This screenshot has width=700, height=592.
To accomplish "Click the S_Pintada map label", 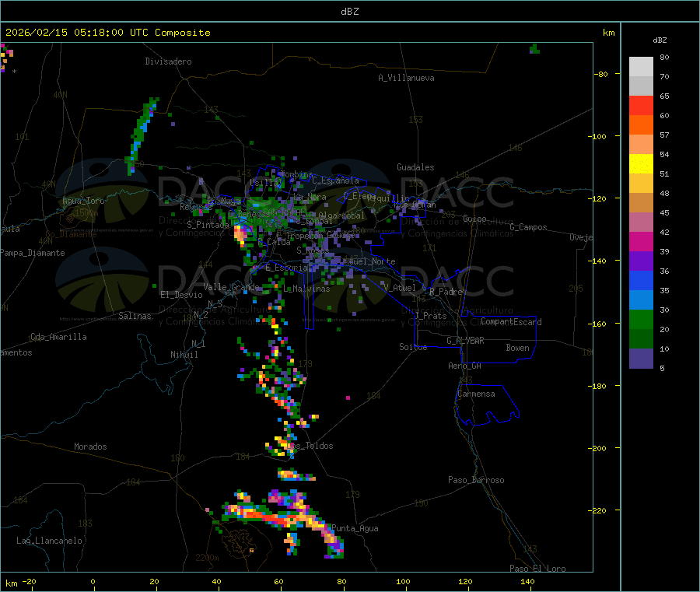I will pyautogui.click(x=208, y=225).
